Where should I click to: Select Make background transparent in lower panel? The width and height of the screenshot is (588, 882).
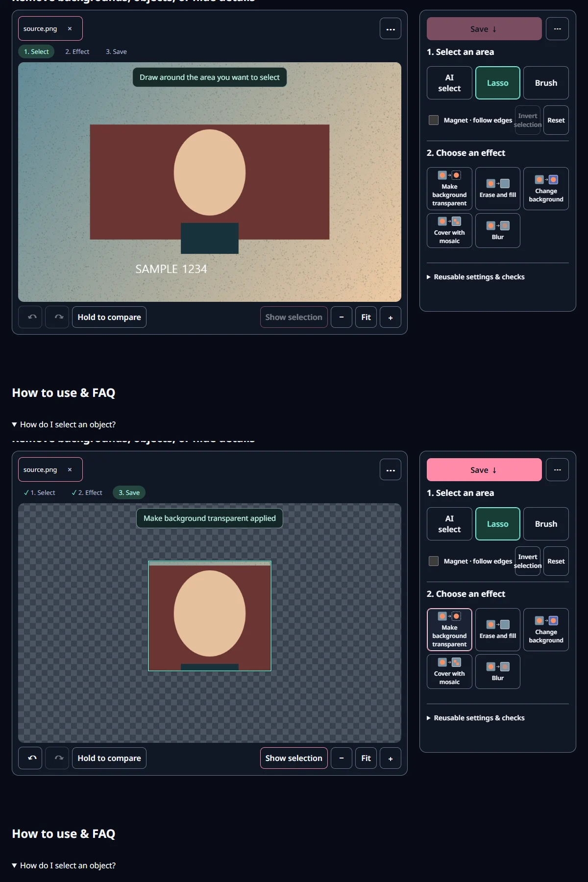click(x=449, y=630)
